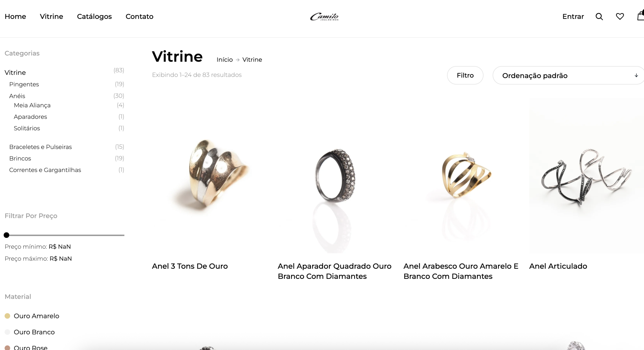Select the Ouro Rose material swatch
644x350 pixels.
coord(8,348)
